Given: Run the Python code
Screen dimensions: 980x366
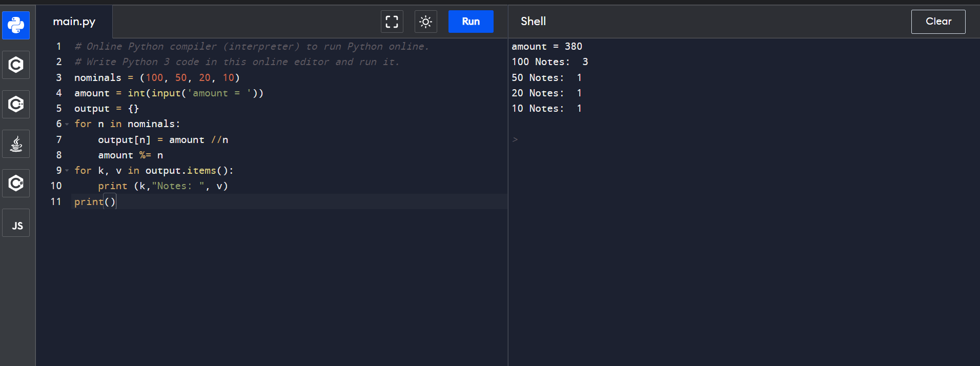Looking at the screenshot, I should pos(471,22).
